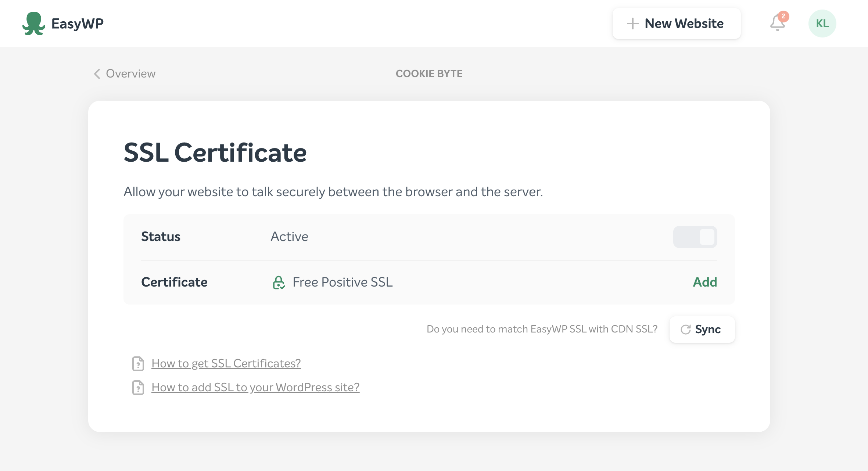868x471 pixels.
Task: Open How to get SSL Certificates link
Action: pos(226,363)
